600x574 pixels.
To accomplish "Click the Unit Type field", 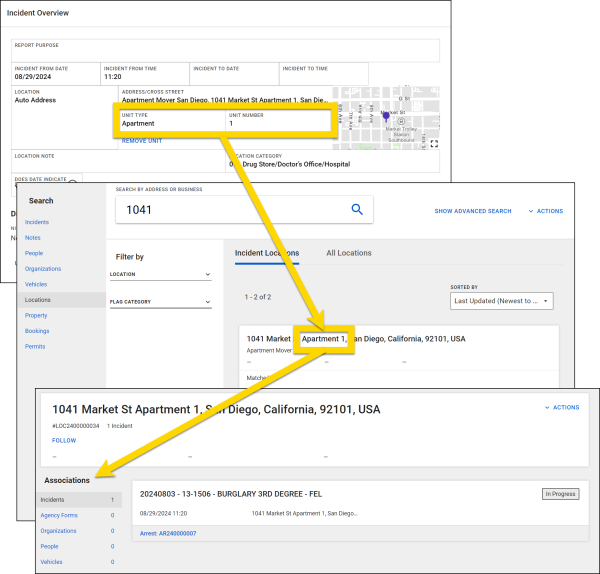I will (x=170, y=120).
